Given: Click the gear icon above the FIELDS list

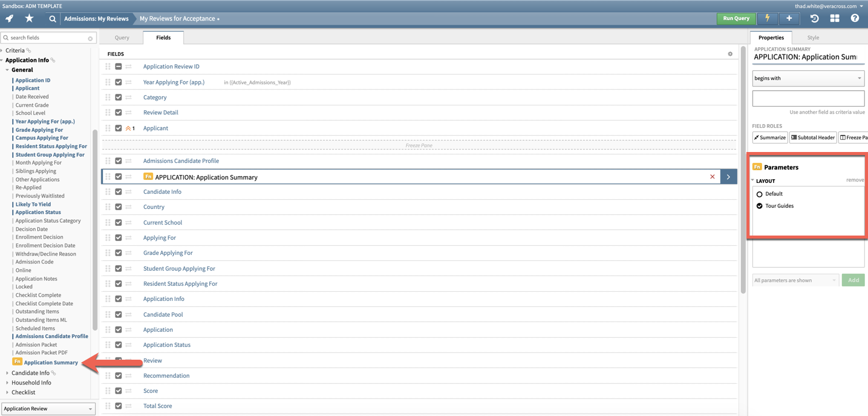Looking at the screenshot, I should coord(730,54).
